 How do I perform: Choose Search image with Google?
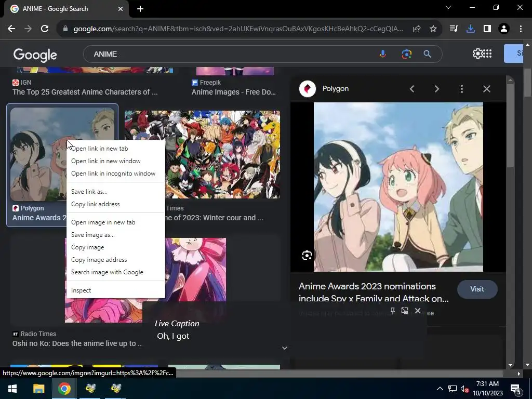tap(116, 272)
